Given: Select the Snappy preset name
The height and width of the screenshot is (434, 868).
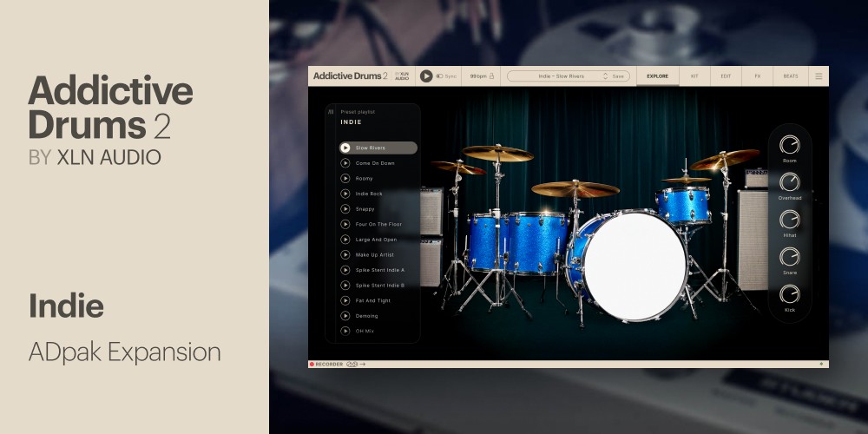Looking at the screenshot, I should click(x=365, y=209).
